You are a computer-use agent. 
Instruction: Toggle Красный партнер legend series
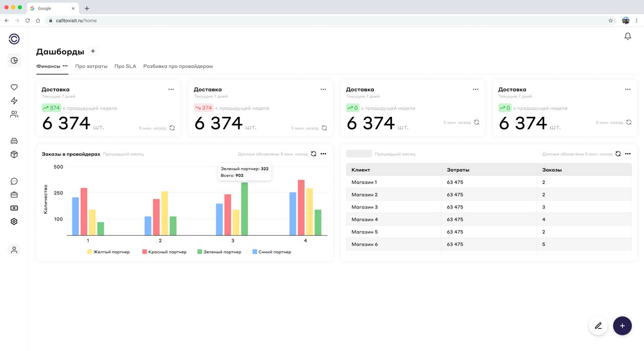click(165, 252)
